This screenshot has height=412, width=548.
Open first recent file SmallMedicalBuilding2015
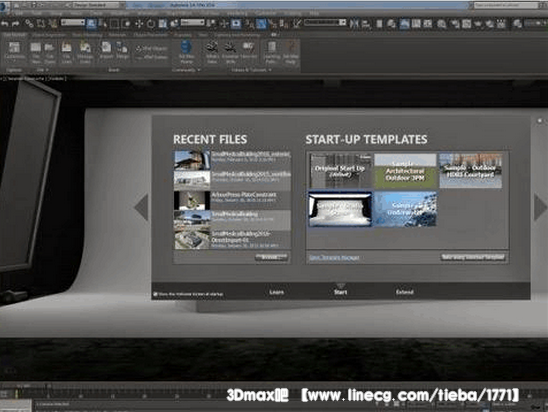[232, 160]
